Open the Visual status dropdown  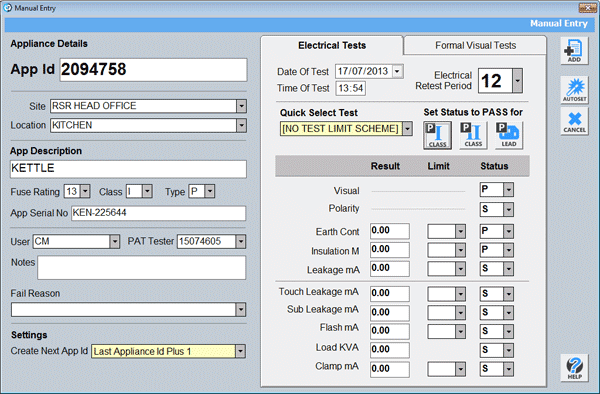pos(509,189)
